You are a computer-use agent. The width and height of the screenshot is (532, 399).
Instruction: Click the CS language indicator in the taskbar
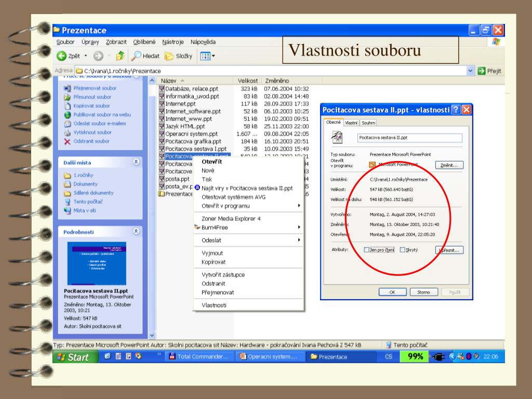[x=389, y=356]
